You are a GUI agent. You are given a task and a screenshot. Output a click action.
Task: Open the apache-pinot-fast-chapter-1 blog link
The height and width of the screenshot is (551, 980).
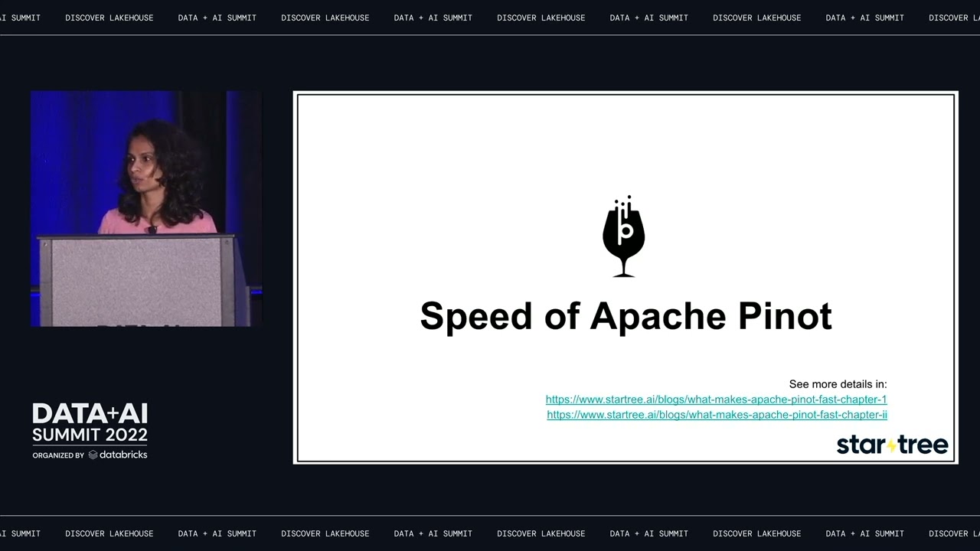(716, 399)
